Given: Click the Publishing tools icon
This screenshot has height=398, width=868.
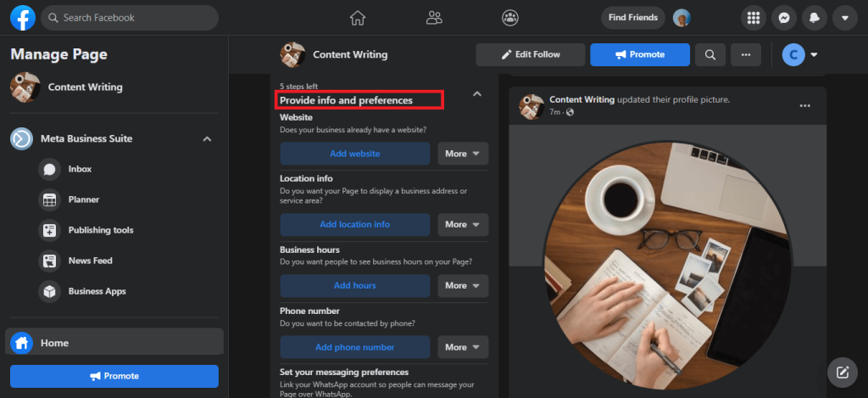Looking at the screenshot, I should point(49,230).
